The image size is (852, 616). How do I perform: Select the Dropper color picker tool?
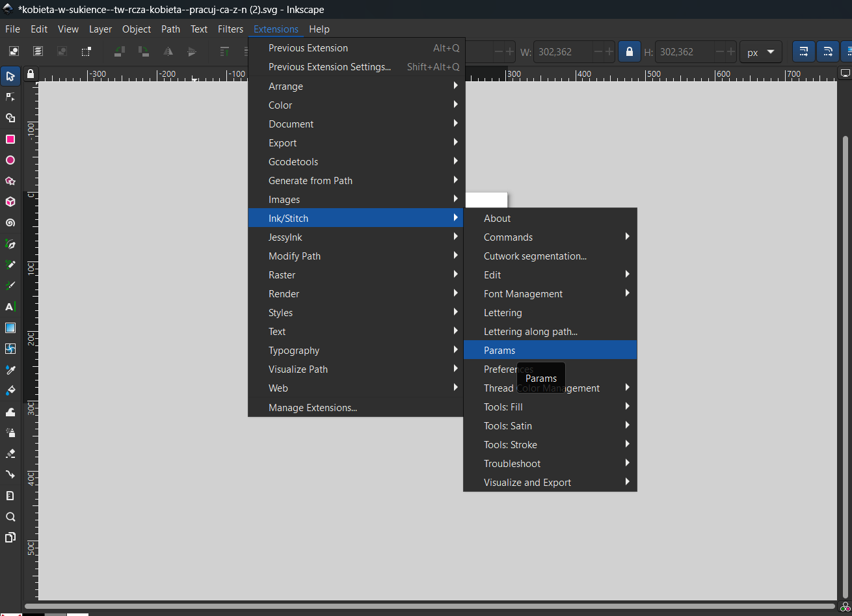pyautogui.click(x=10, y=369)
